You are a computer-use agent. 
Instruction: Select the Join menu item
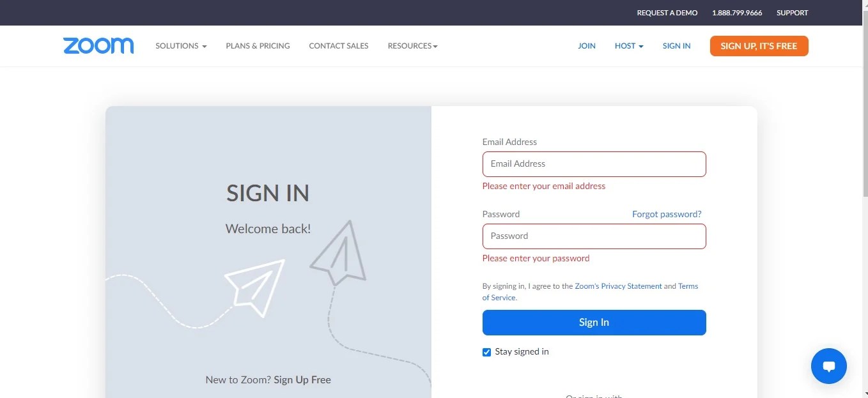point(586,45)
